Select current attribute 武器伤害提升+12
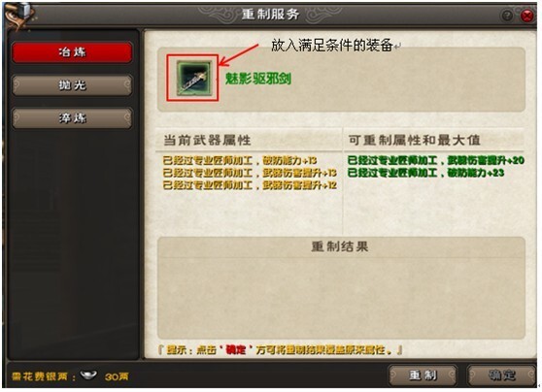This screenshot has width=542, height=392. click(x=250, y=185)
